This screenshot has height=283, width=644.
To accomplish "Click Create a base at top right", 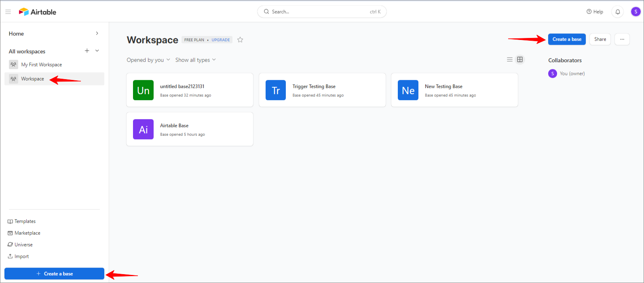I will point(567,39).
